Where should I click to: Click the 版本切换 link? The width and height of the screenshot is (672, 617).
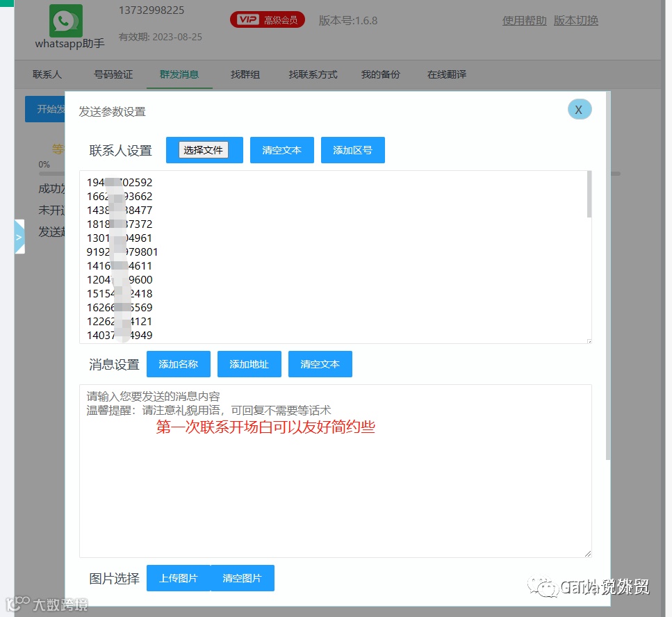click(575, 20)
